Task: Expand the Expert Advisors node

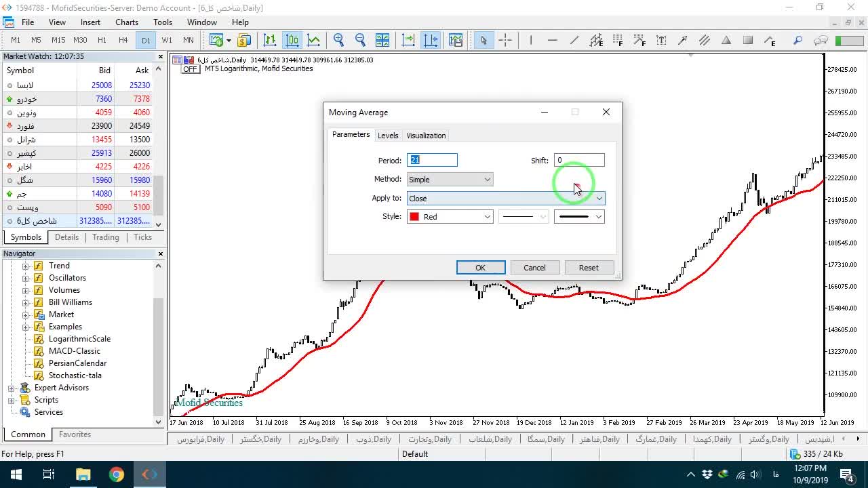Action: 11,388
